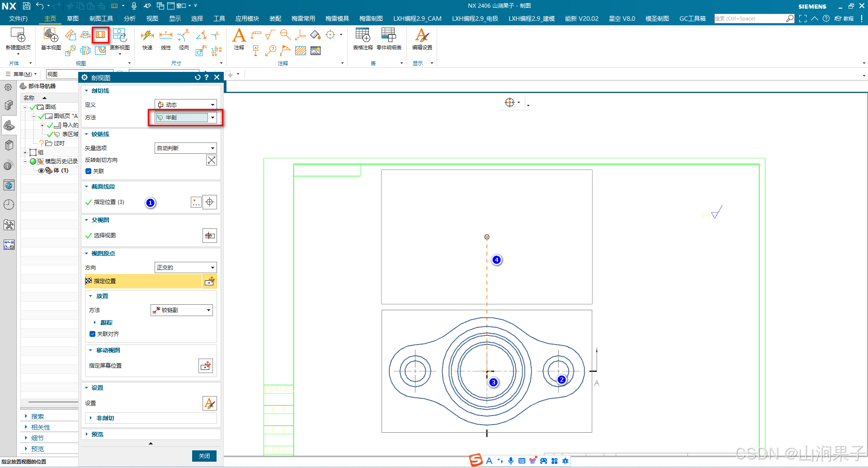Switch to the 应用模块 ribbon tab
Image resolution: width=868 pixels, height=468 pixels.
(x=247, y=19)
